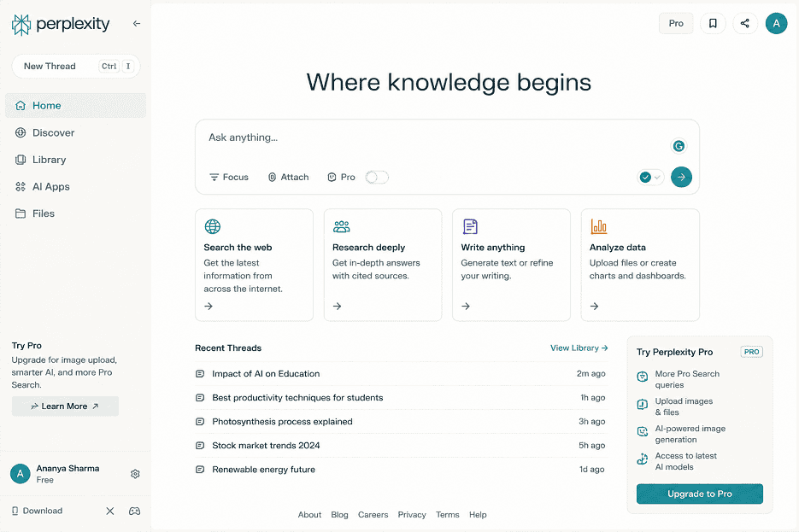Click the AI-powered image generation icon
The image size is (799, 532).
643,432
